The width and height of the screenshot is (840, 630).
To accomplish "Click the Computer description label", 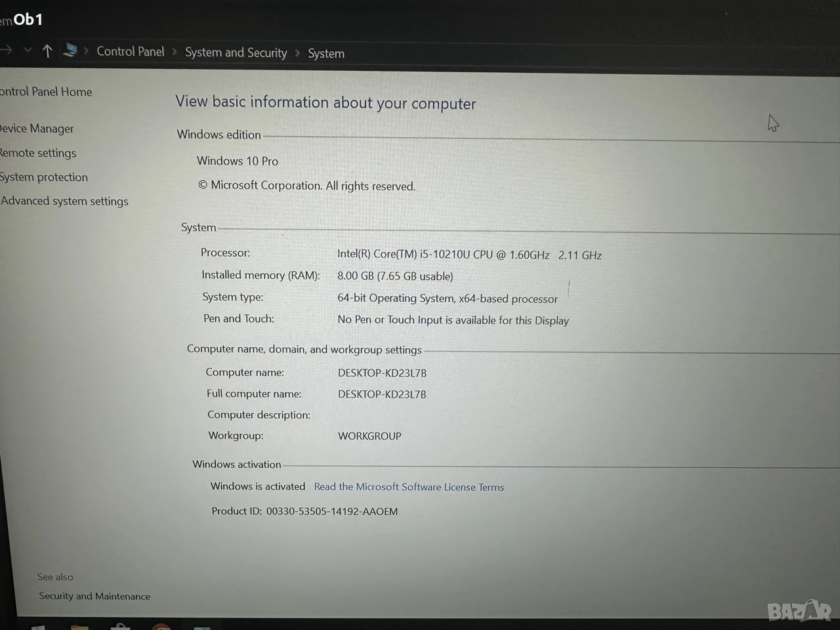I will point(259,415).
